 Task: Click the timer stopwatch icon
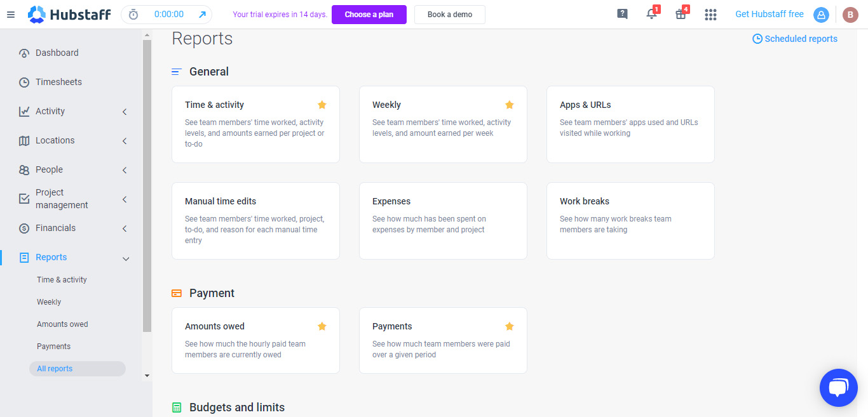tap(133, 14)
